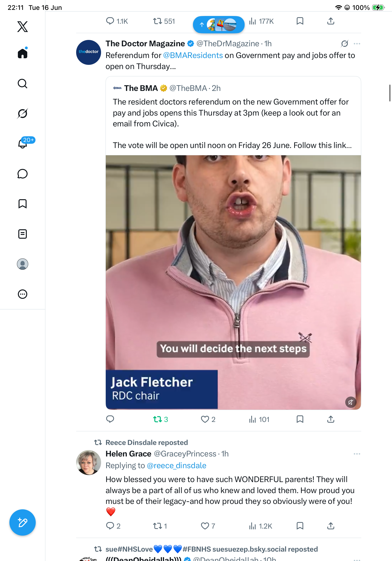This screenshot has height=561, width=392.
Task: Expand the More circle menu in sidebar
Action: pos(23,294)
